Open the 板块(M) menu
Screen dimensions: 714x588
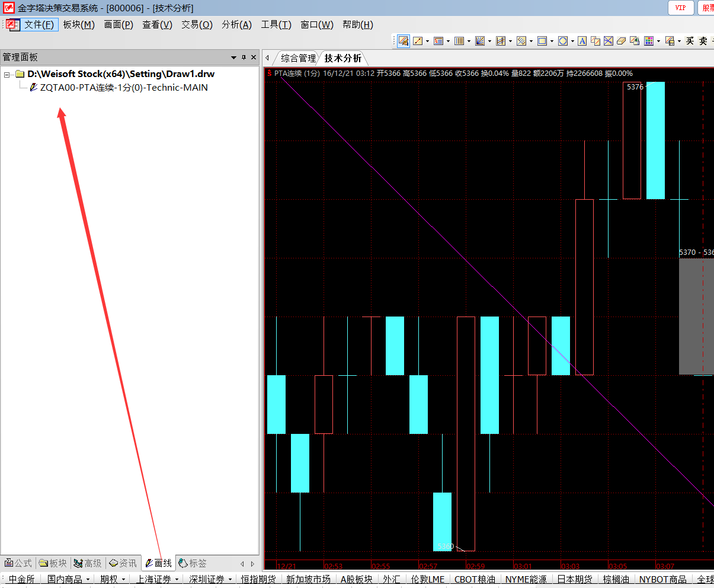tap(79, 24)
